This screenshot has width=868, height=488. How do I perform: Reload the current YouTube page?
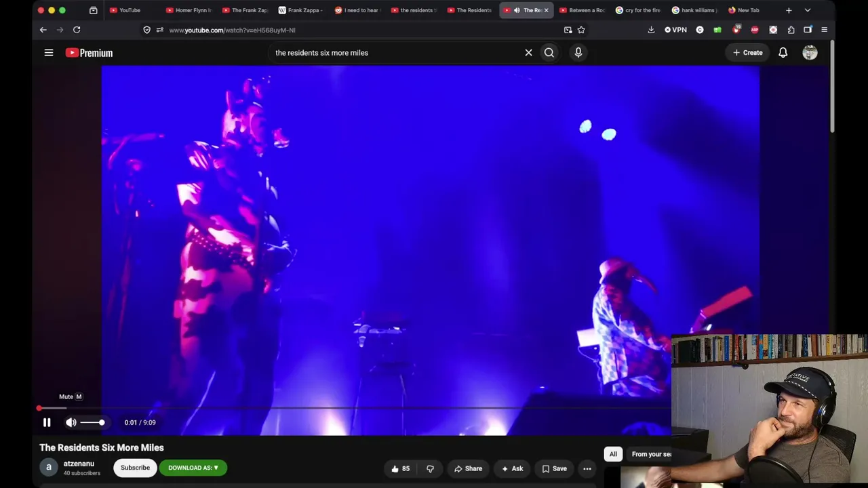click(x=77, y=30)
